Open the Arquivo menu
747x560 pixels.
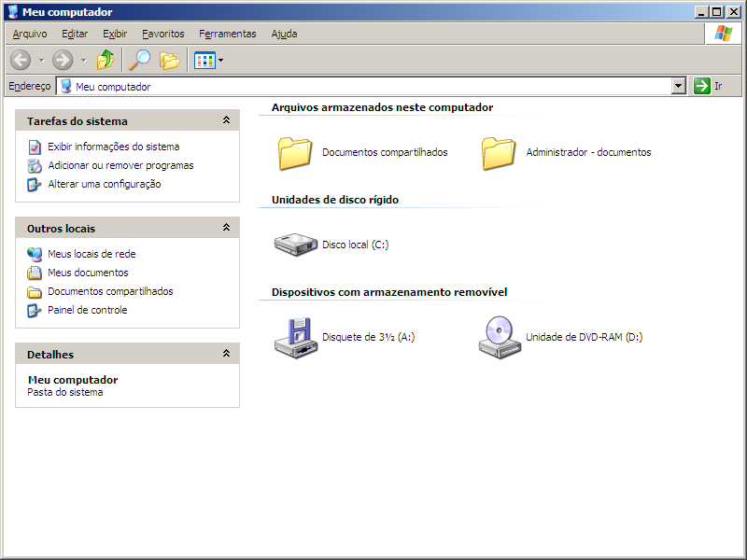(x=30, y=34)
